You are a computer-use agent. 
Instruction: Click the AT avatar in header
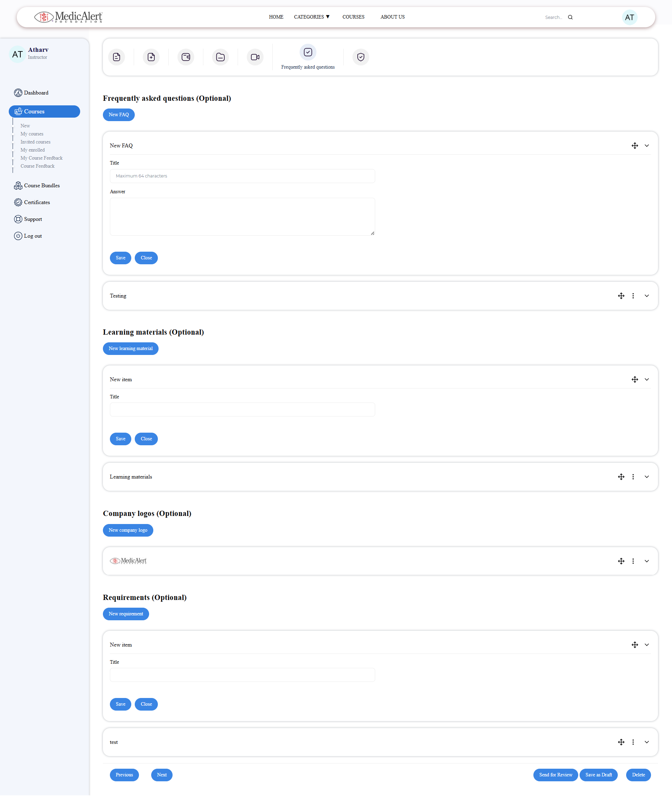tap(629, 17)
